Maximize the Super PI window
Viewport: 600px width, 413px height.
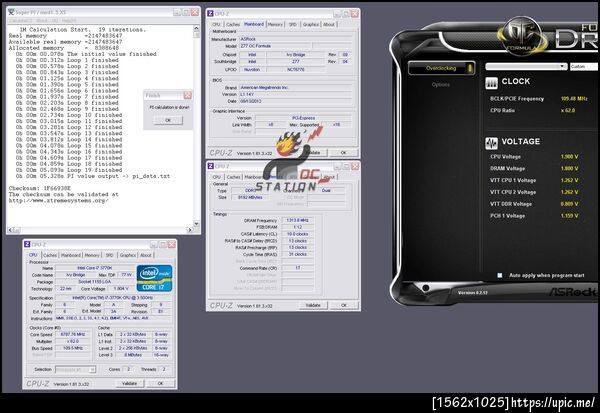click(x=186, y=12)
